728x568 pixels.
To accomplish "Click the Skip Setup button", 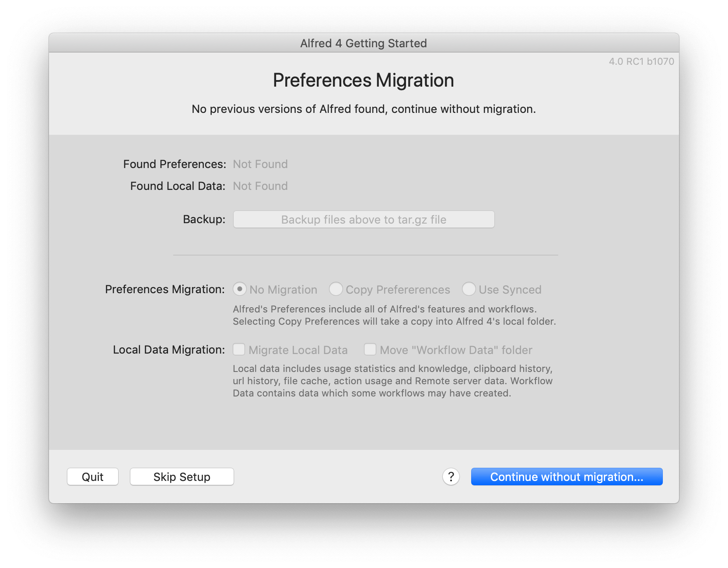I will pos(182,477).
